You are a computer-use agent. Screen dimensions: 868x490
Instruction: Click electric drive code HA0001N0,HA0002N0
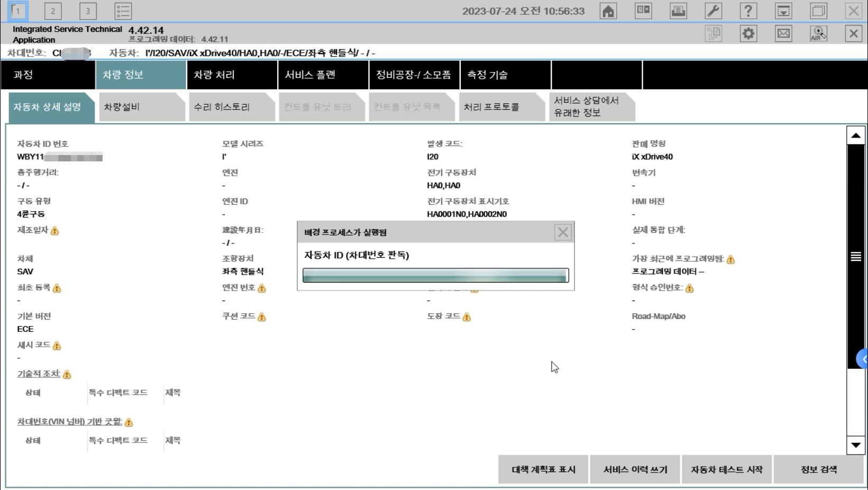467,214
